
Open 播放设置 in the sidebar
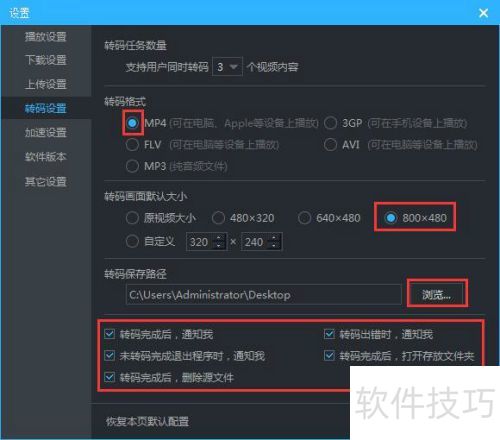[46, 37]
